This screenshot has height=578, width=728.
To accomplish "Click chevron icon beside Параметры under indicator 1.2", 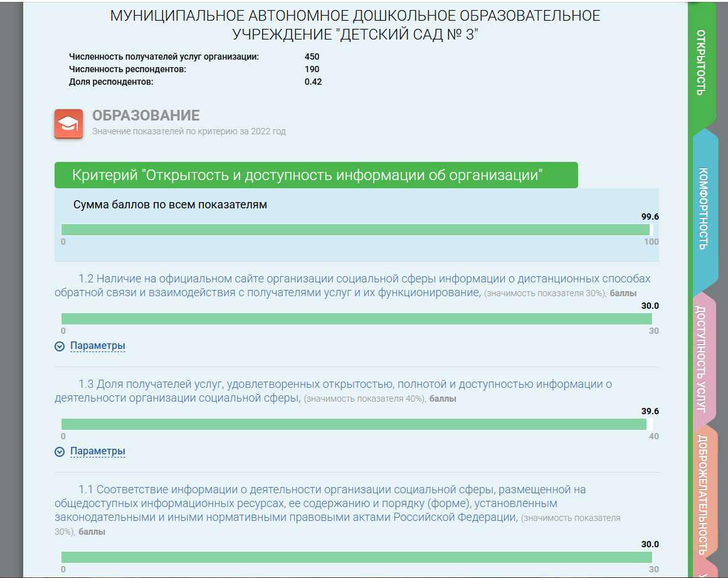I will 60,346.
